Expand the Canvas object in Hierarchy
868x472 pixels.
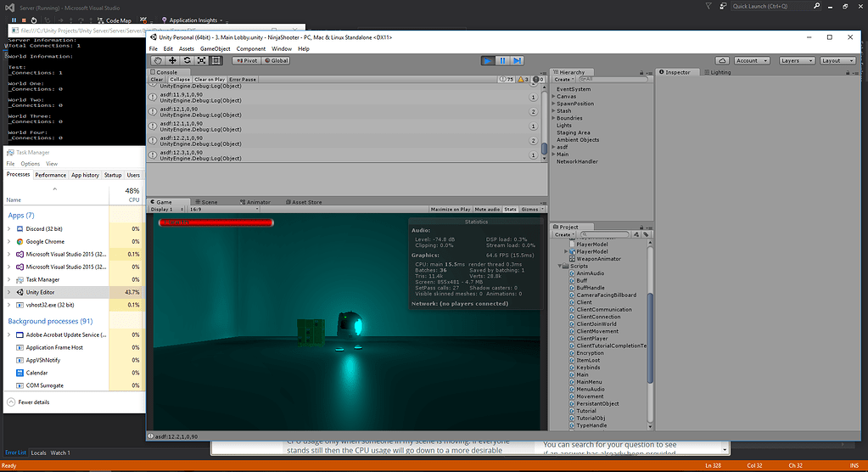coord(553,97)
